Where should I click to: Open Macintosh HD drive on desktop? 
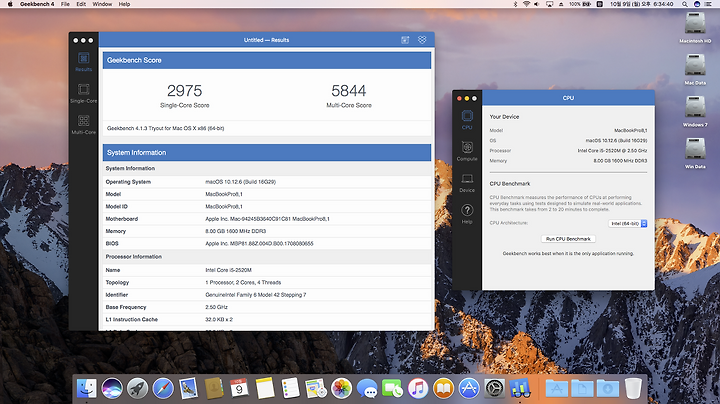(695, 28)
